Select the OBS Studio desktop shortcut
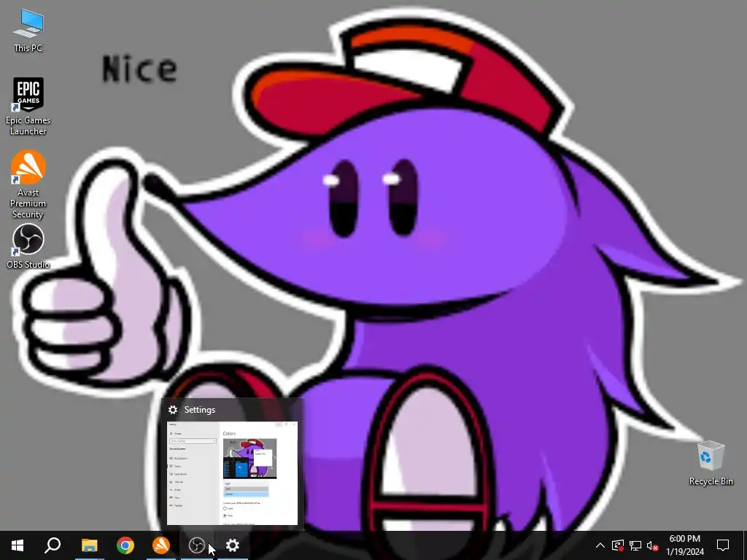 tap(28, 246)
